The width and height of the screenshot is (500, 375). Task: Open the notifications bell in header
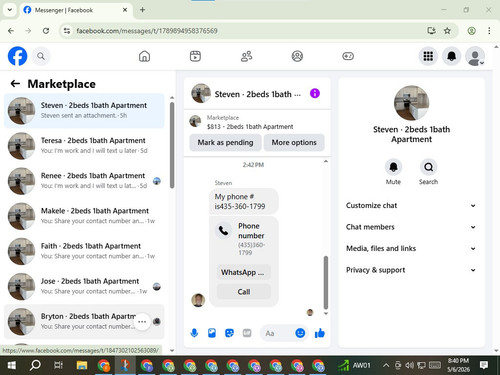click(452, 56)
